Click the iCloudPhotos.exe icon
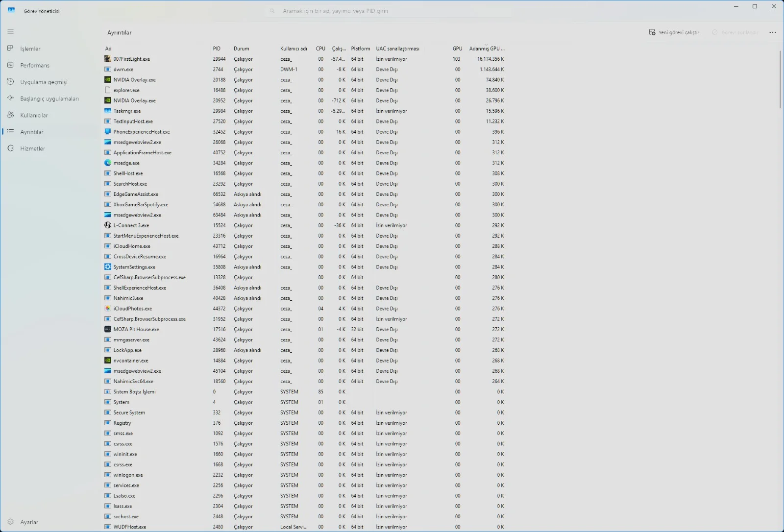 click(x=108, y=309)
